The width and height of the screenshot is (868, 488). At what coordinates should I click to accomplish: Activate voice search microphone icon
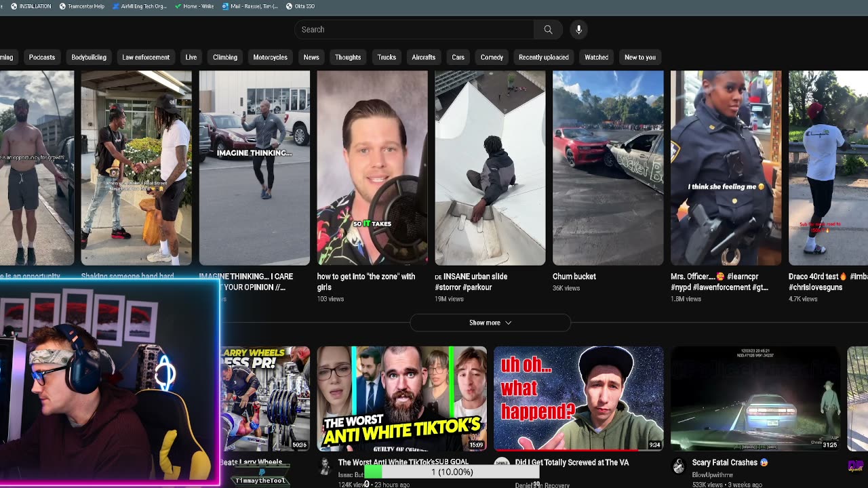578,29
